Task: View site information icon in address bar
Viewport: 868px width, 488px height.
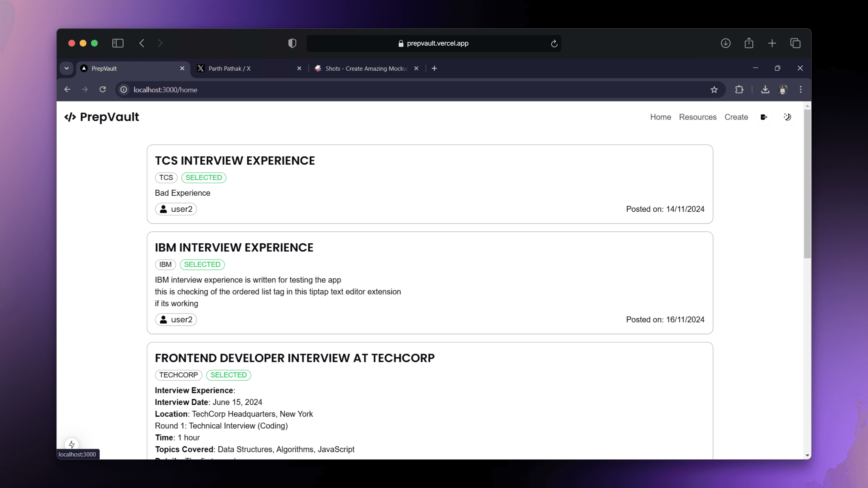Action: pos(124,90)
